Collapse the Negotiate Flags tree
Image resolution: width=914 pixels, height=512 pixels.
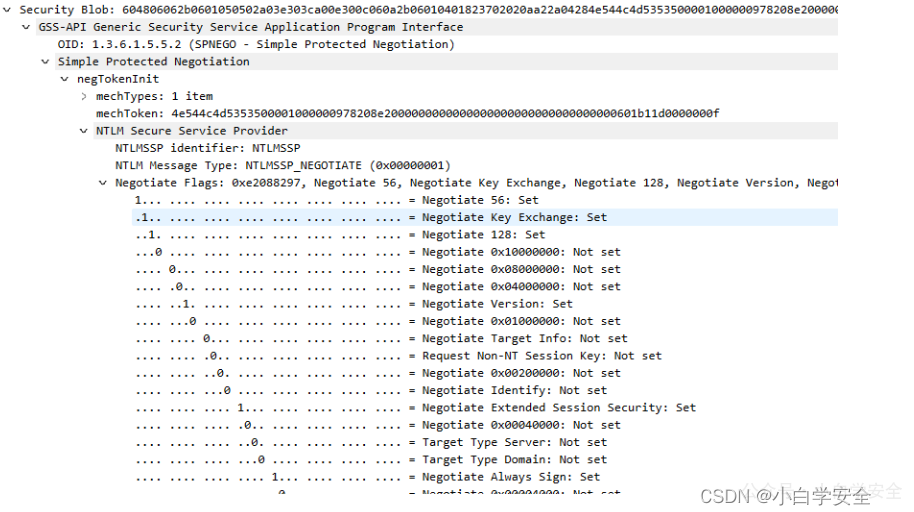click(103, 183)
